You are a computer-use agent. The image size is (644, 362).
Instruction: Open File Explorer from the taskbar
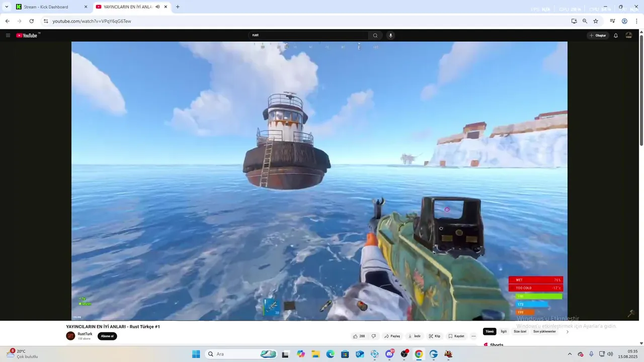(315, 354)
